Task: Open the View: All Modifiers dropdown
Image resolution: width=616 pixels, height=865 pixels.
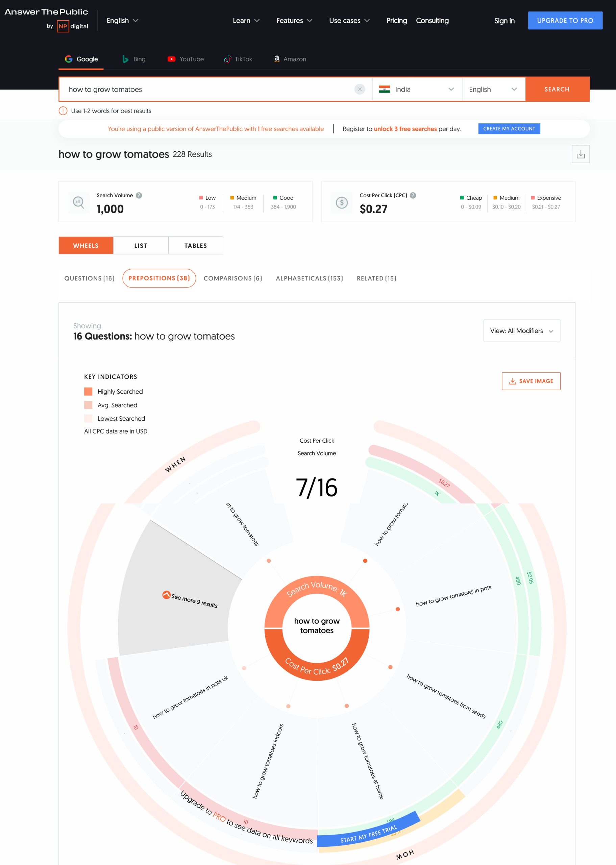Action: (521, 331)
